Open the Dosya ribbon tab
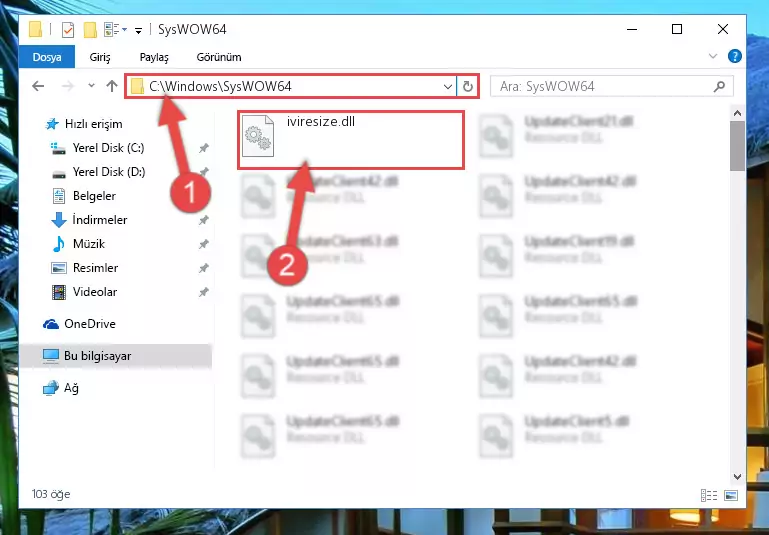Image resolution: width=769 pixels, height=535 pixels. tap(47, 57)
